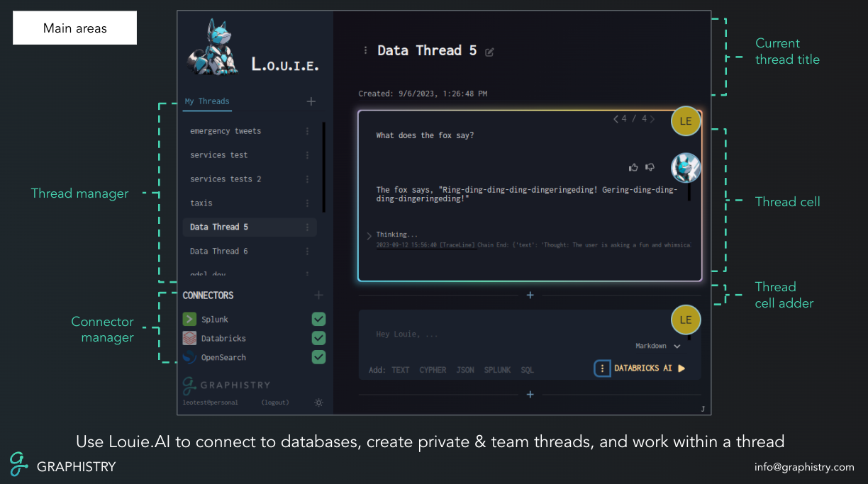
Task: Click the LE user avatar on the question cell
Action: coord(686,121)
